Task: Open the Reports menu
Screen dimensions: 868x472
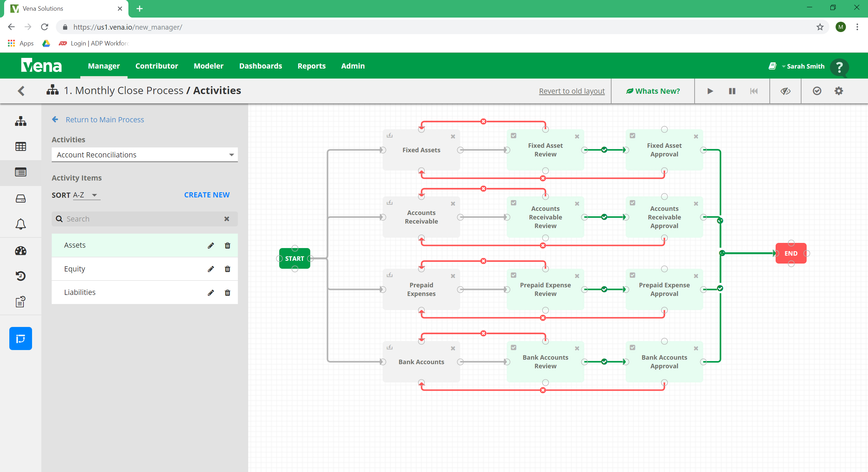Action: tap(311, 66)
